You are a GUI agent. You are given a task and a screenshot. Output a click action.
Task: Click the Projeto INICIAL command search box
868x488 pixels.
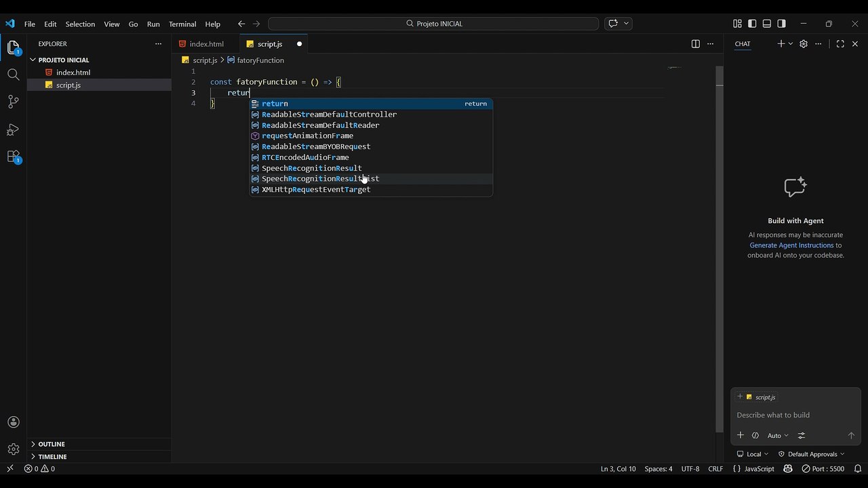433,24
